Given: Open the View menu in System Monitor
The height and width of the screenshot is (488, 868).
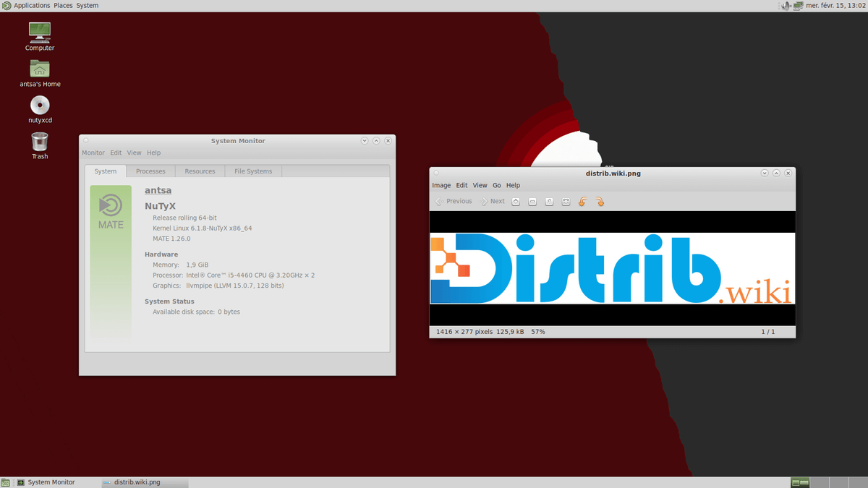Looking at the screenshot, I should [x=134, y=153].
